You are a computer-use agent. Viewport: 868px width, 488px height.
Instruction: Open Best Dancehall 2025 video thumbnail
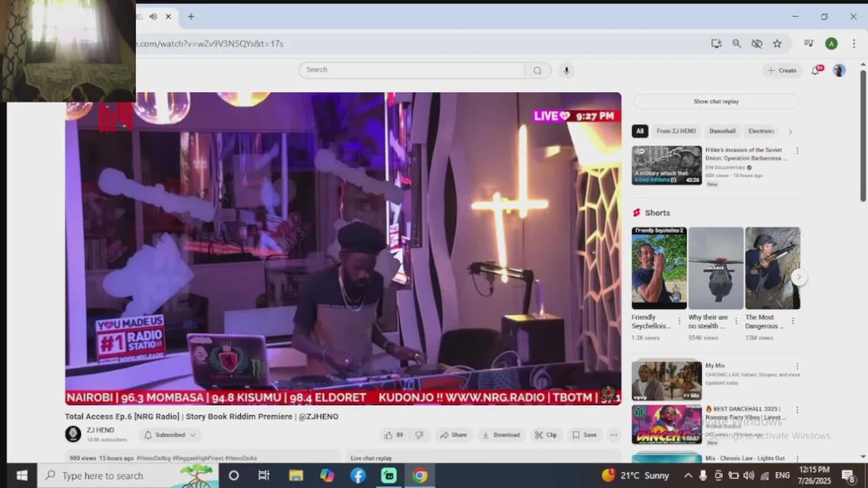[x=667, y=425]
